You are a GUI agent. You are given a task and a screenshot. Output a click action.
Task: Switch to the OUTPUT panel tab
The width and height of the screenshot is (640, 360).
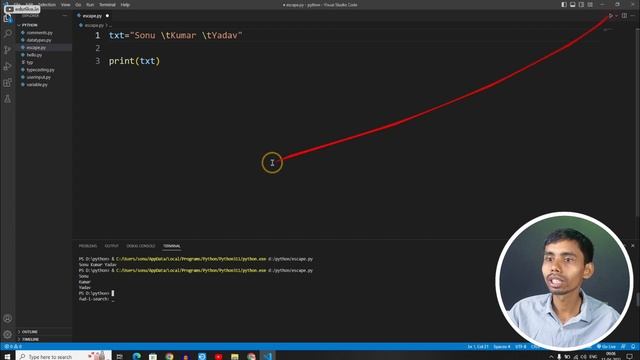pyautogui.click(x=111, y=246)
